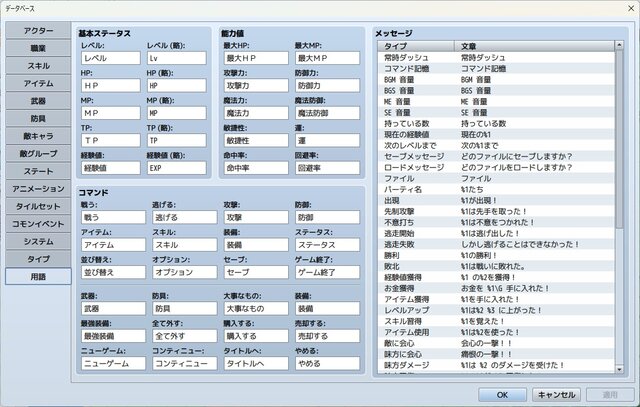Edit the 運 field
The width and height of the screenshot is (640, 407).
327,140
